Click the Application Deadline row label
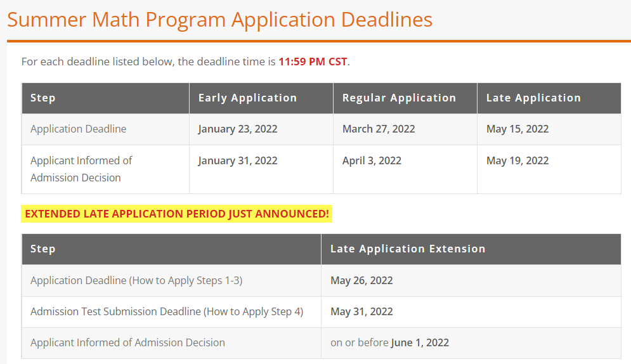The width and height of the screenshot is (631, 364). (x=79, y=129)
